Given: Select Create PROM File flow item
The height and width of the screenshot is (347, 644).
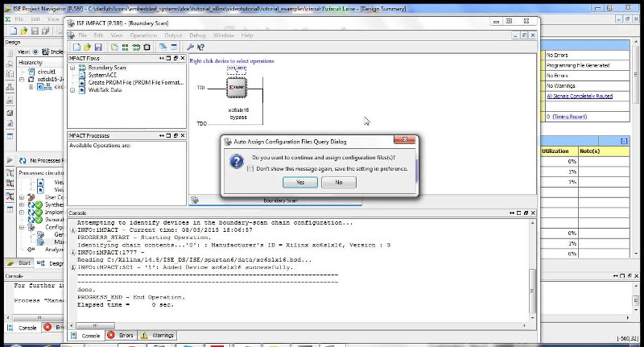Looking at the screenshot, I should (136, 83).
